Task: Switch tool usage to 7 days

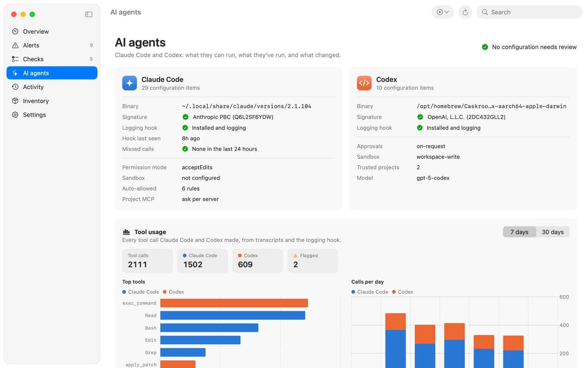Action: [519, 232]
